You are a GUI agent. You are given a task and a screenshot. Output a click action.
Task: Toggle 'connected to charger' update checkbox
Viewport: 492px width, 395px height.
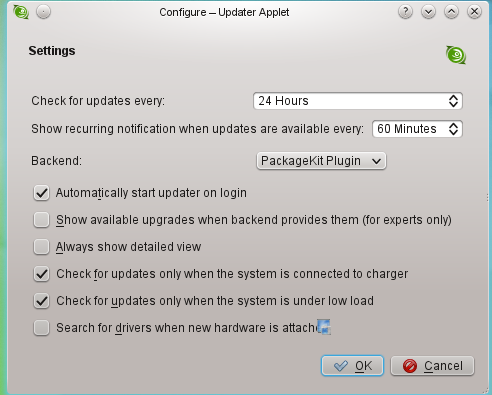[41, 274]
